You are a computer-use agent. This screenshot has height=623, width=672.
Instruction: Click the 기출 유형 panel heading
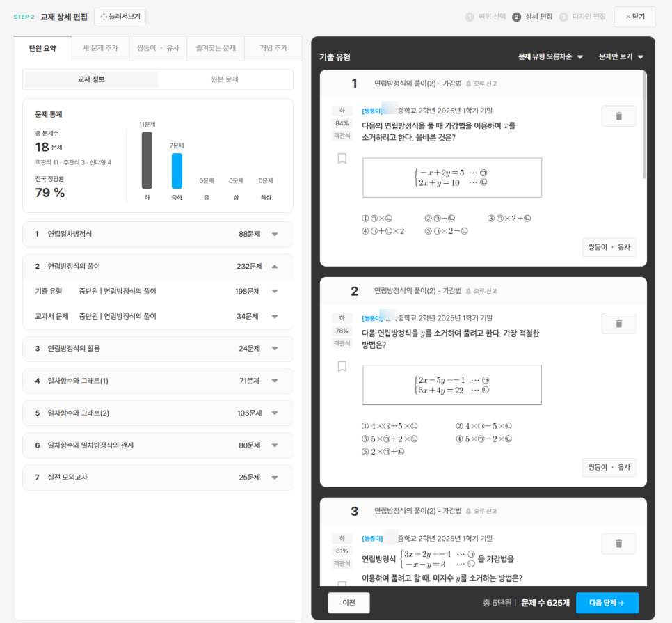coord(335,57)
